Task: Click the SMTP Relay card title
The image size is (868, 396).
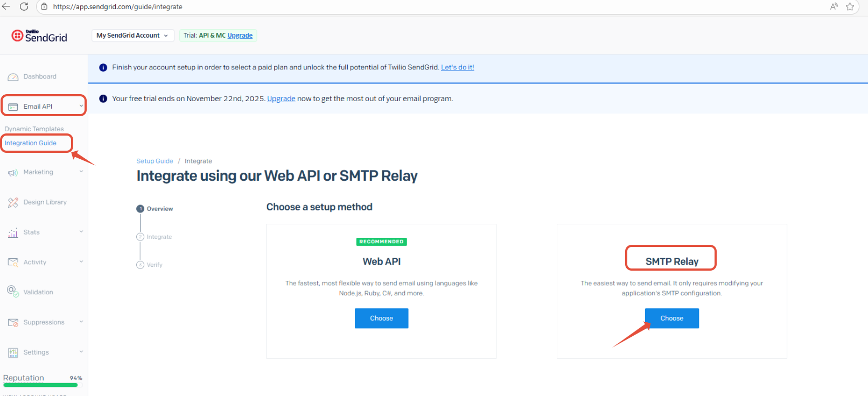Action: 671,261
